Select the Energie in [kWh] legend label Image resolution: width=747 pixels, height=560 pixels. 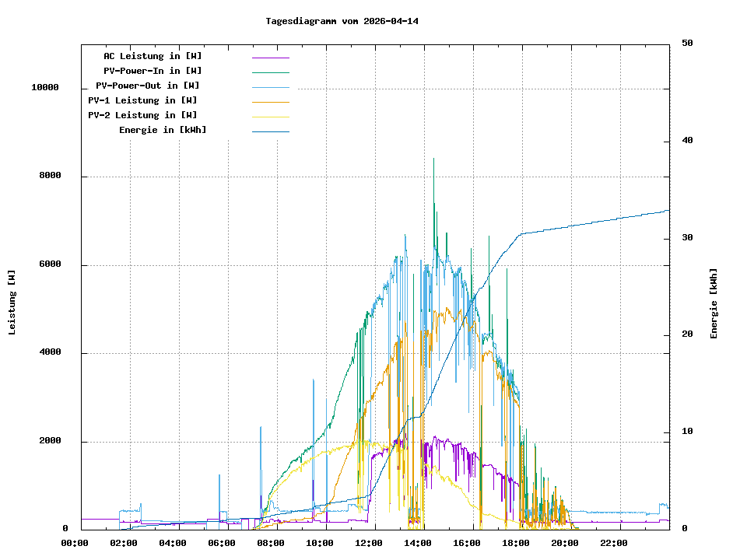pyautogui.click(x=163, y=130)
